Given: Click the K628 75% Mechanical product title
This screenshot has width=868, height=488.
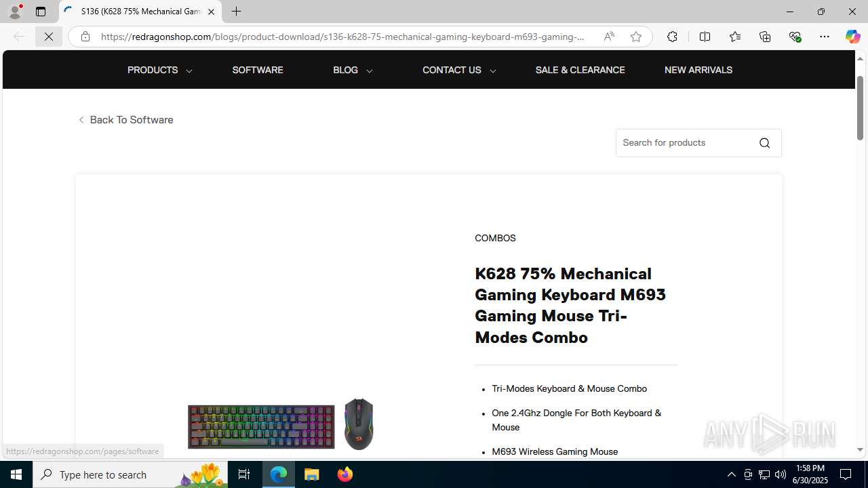Looking at the screenshot, I should coord(570,305).
